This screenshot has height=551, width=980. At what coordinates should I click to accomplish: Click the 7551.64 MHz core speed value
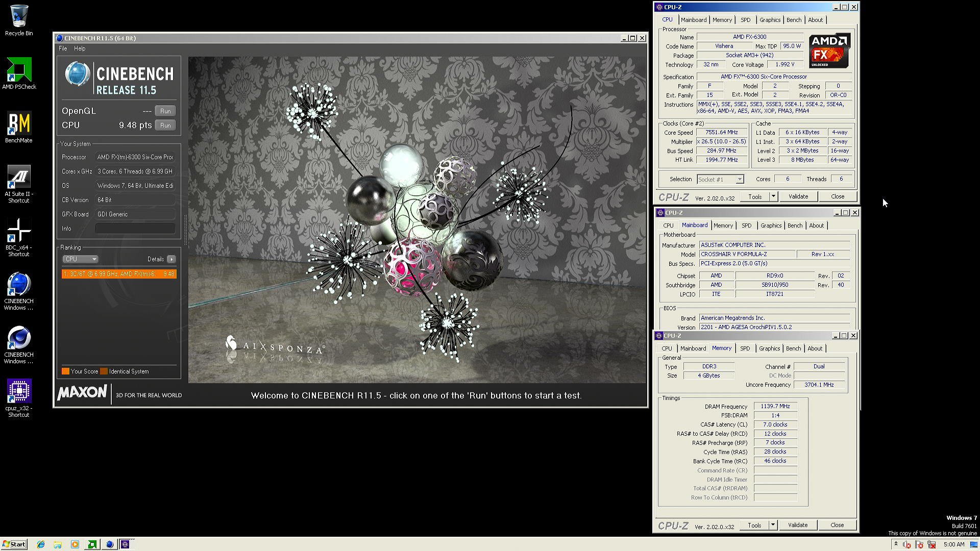tap(722, 132)
